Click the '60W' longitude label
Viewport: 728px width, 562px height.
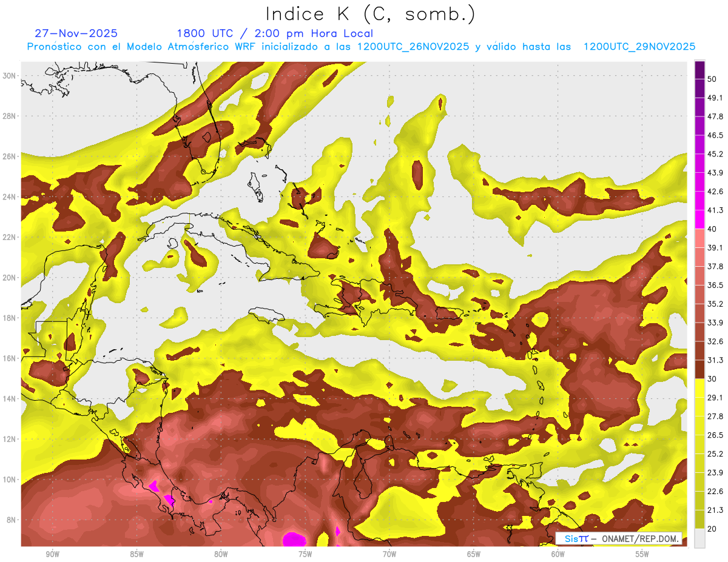pos(558,555)
